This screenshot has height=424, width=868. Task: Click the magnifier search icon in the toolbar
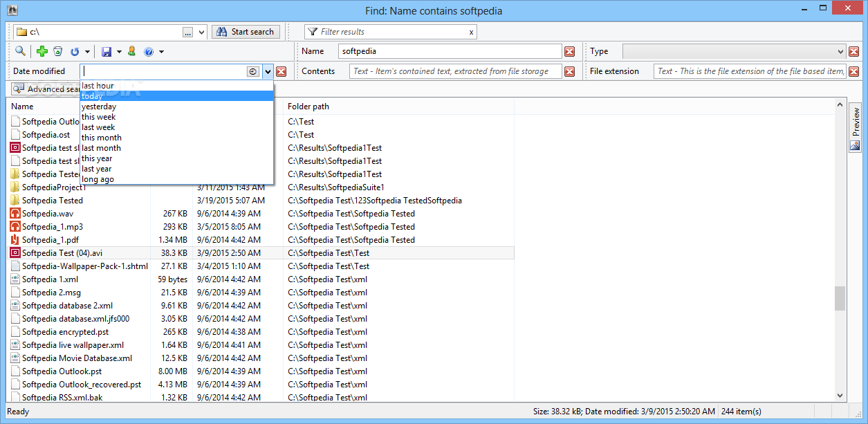pyautogui.click(x=20, y=51)
